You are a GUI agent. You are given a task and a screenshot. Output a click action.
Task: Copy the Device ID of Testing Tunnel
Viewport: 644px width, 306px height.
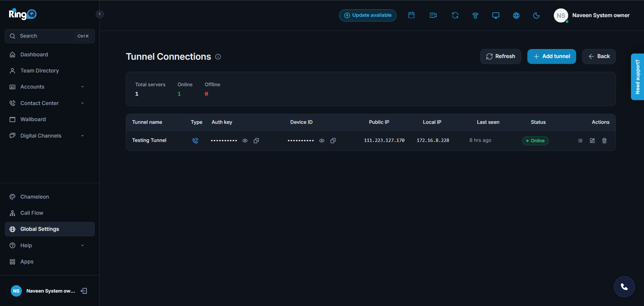point(333,141)
